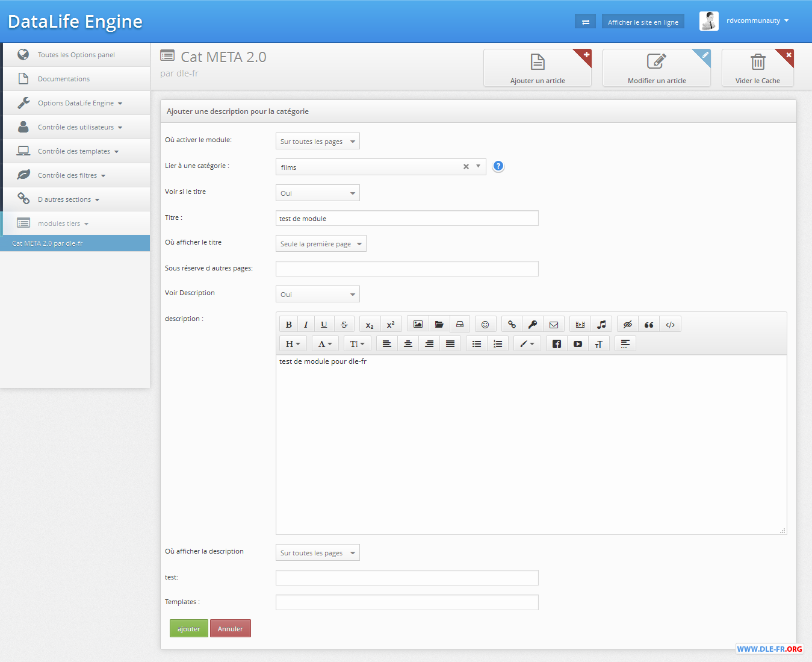
Task: Click the Facebook icon in the editor toolbar
Action: [557, 344]
